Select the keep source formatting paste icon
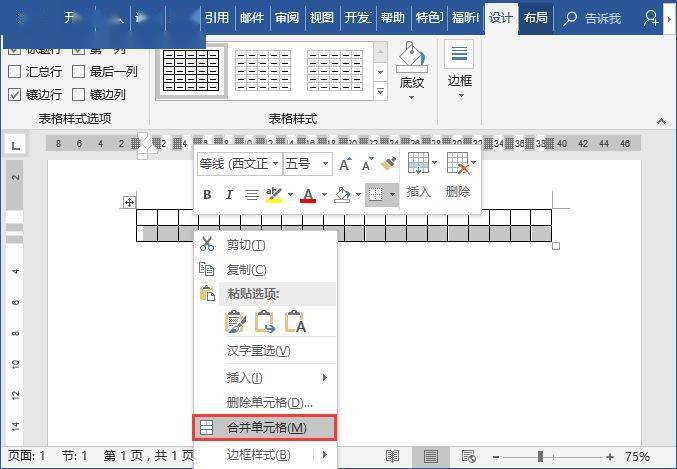This screenshot has width=677, height=469. [x=236, y=321]
